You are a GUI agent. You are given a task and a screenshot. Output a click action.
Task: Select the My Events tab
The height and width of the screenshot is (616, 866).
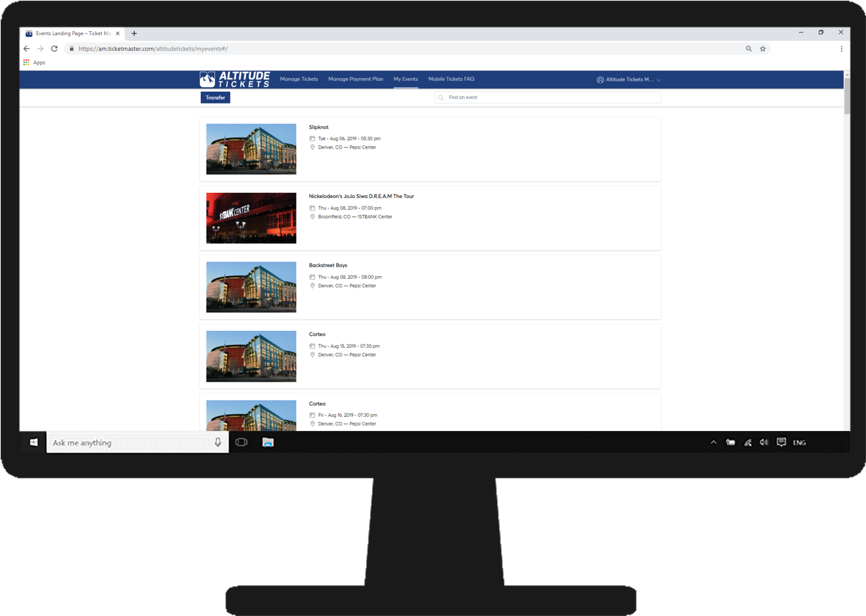[405, 79]
